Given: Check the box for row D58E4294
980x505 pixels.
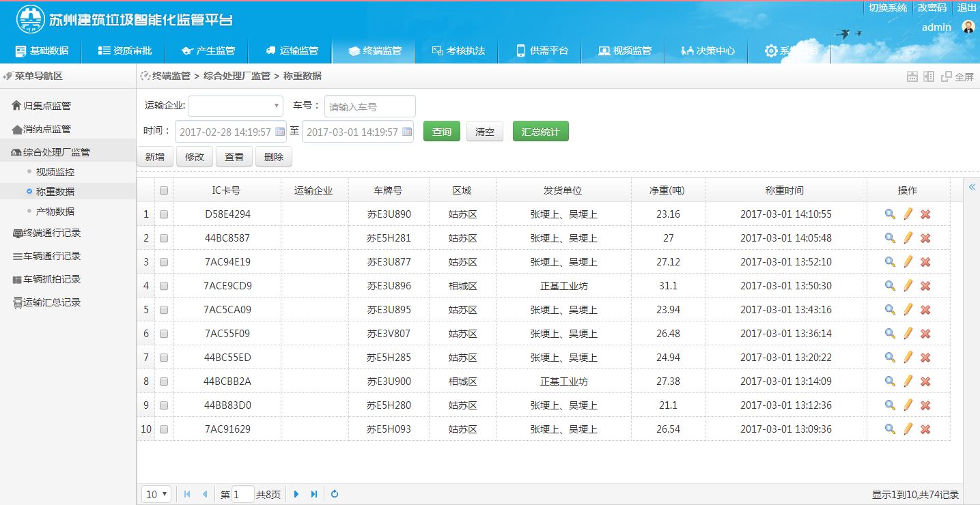Looking at the screenshot, I should point(164,214).
